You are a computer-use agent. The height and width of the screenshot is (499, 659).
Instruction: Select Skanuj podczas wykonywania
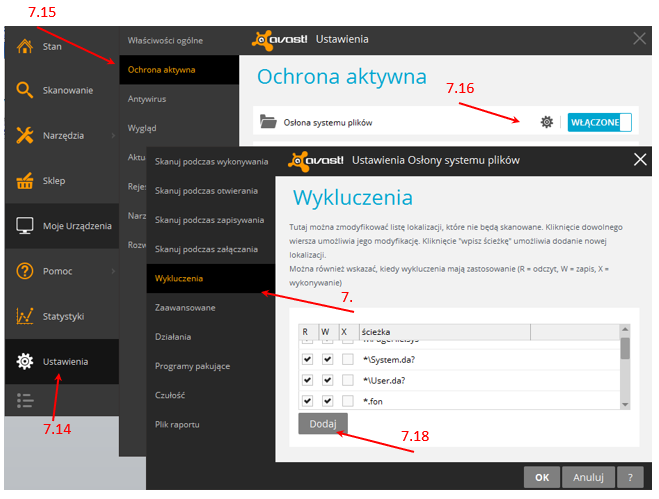211,162
